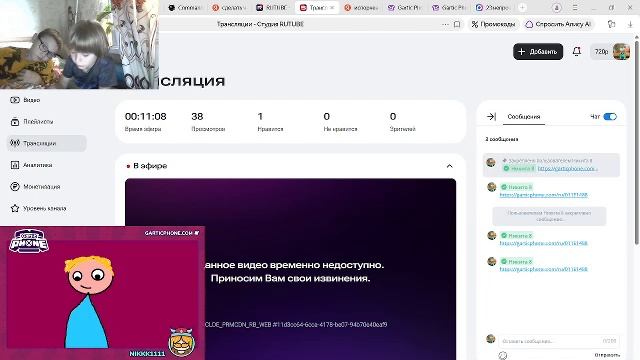
Task: Click the 0 Не нравится counter
Action: click(x=327, y=117)
